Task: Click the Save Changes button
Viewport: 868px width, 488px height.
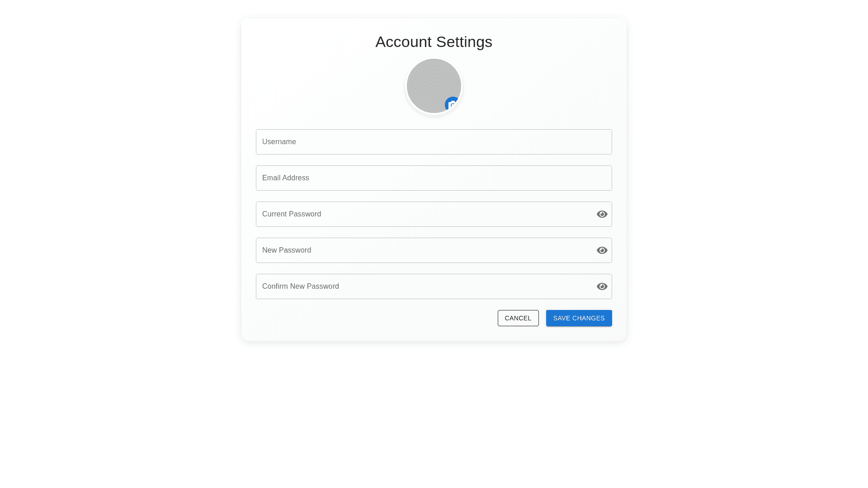Action: pyautogui.click(x=579, y=318)
